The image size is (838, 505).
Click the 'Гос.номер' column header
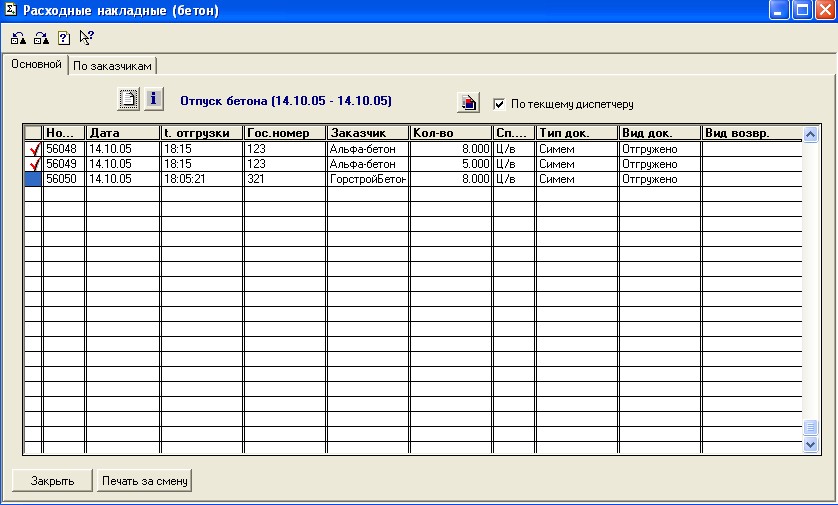[x=285, y=133]
